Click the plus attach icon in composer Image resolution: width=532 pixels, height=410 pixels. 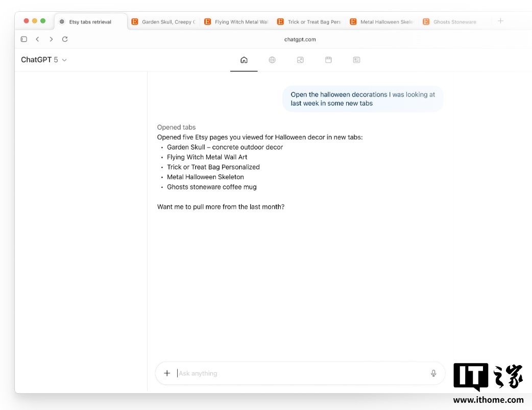tap(167, 373)
